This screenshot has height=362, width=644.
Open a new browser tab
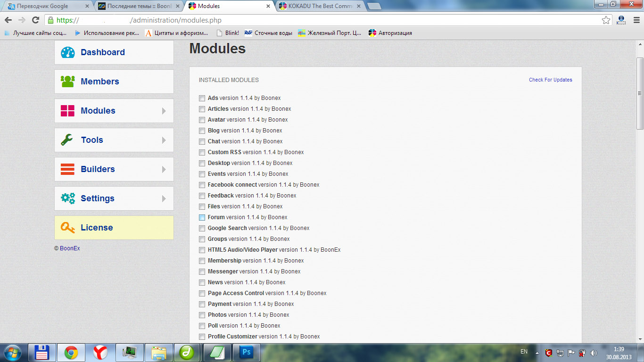tap(374, 6)
